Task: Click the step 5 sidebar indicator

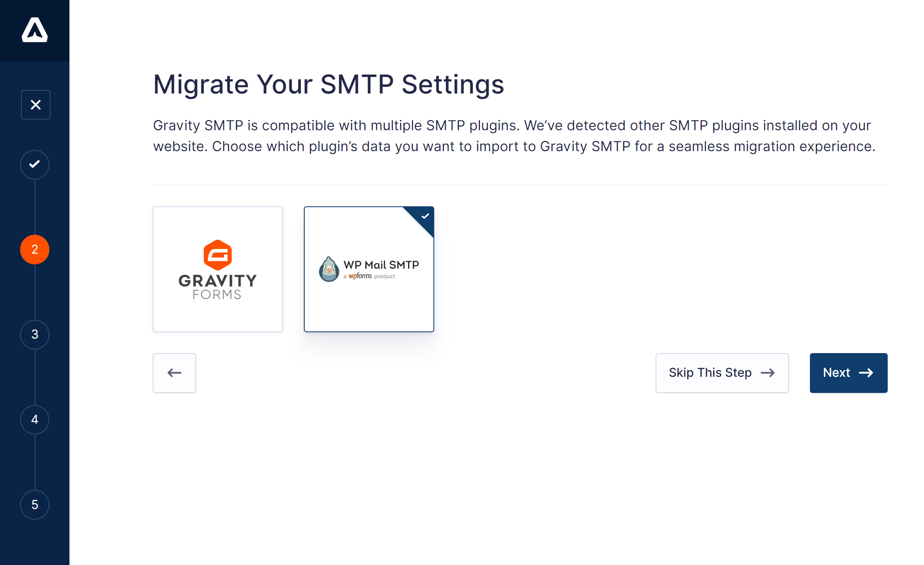Action: pyautogui.click(x=34, y=504)
